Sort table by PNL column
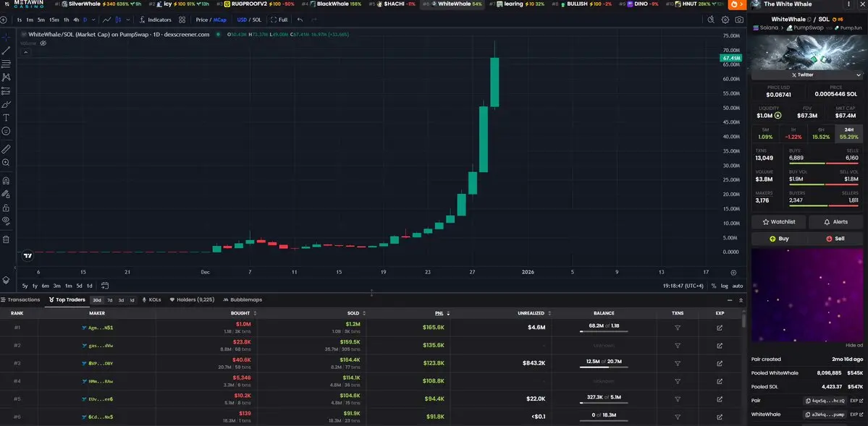Viewport: 868px width, 426px height. [441, 313]
